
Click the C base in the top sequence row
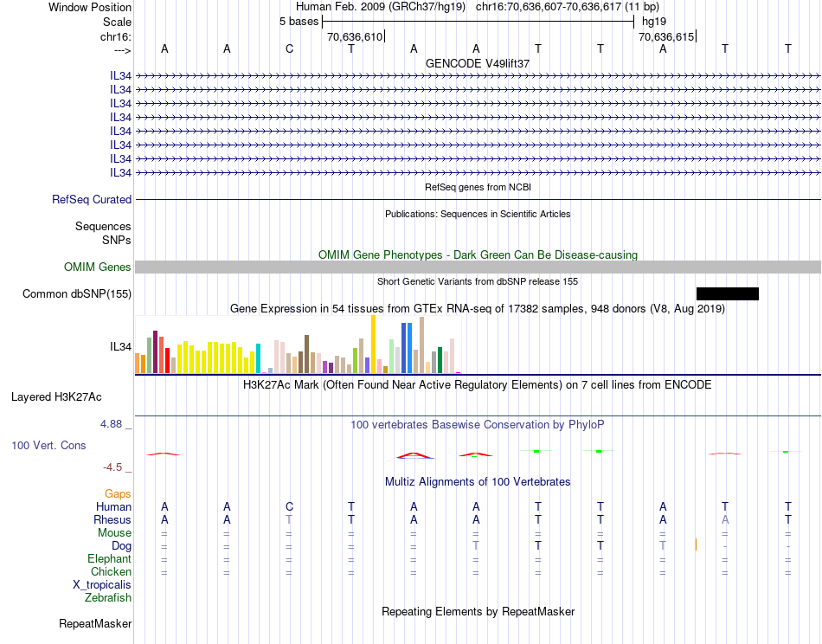coord(289,48)
